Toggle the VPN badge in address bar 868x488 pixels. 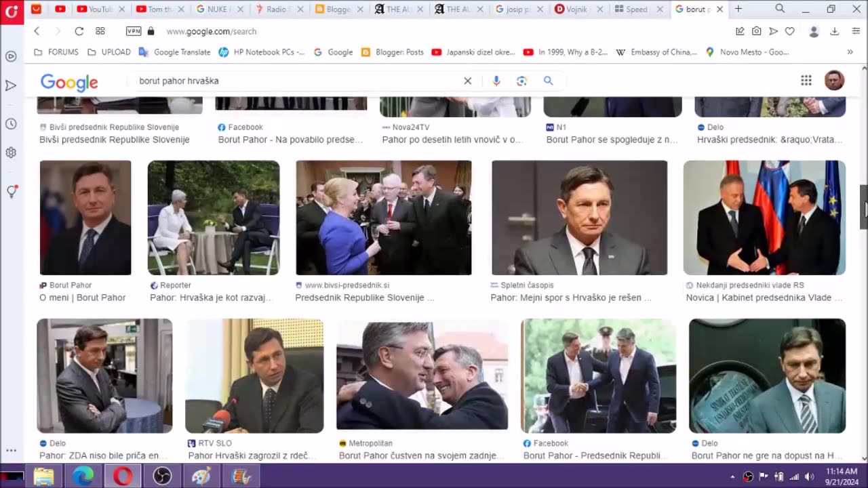click(x=134, y=31)
